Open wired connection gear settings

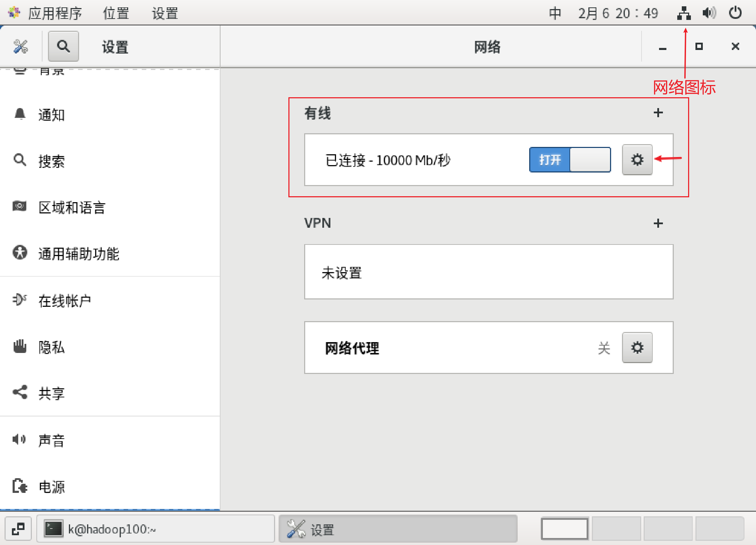click(x=637, y=160)
